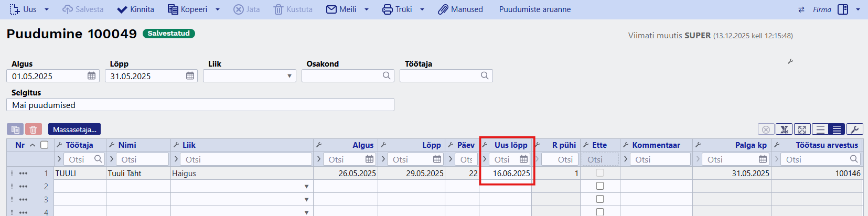Viewport: 868px width, 216px height.
Task: Click the Excel export icon above table
Action: point(784,129)
